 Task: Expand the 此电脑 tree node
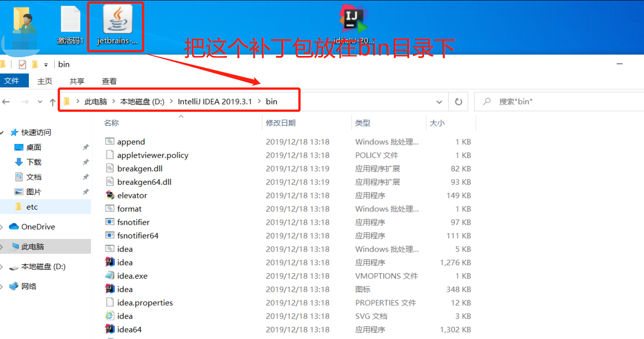pos(2,247)
